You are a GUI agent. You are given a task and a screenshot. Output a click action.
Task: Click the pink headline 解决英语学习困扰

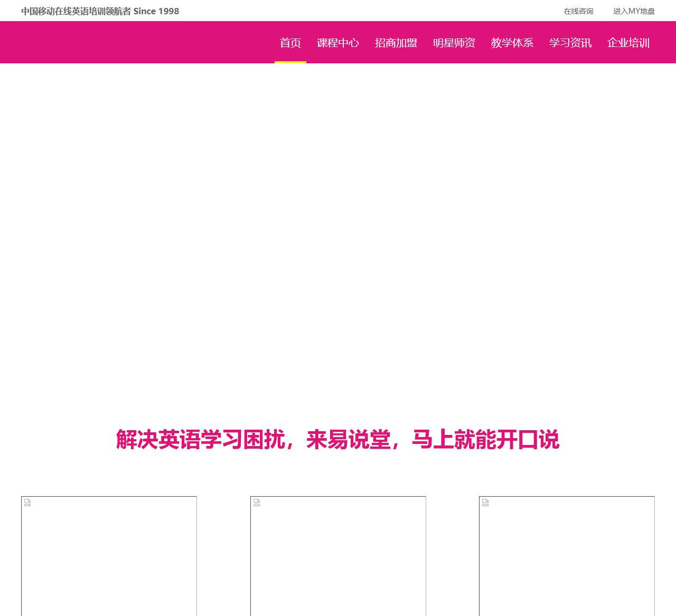(x=337, y=440)
